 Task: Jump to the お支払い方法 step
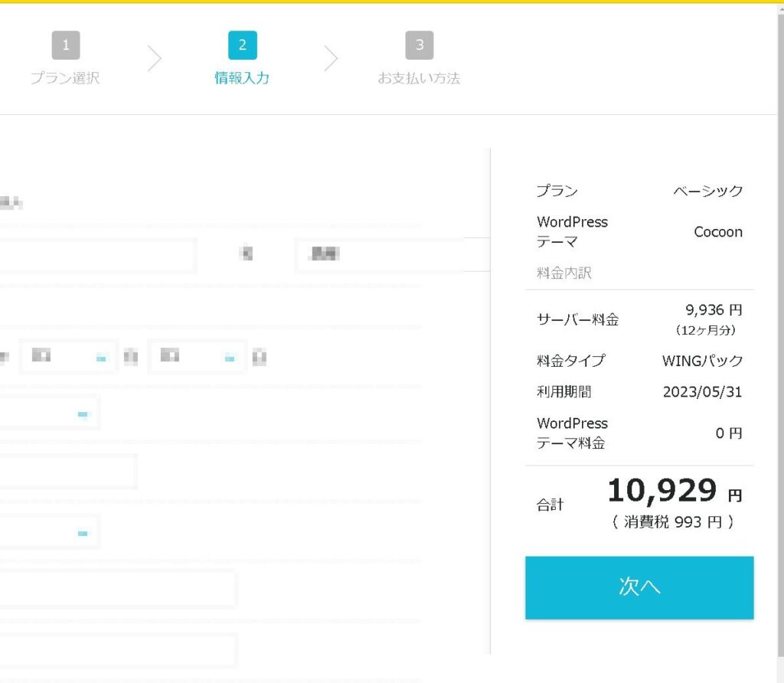(419, 78)
